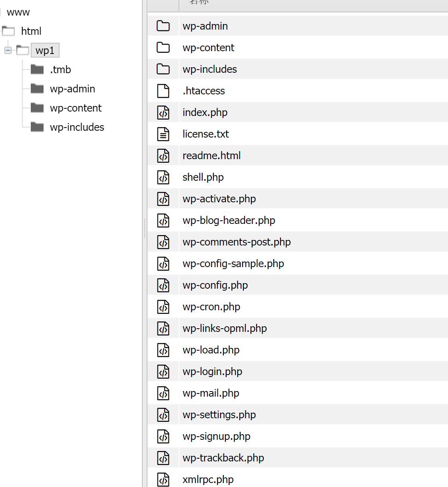The image size is (448, 487).
Task: Click the wp-includes folder icon in tree
Action: 37,127
